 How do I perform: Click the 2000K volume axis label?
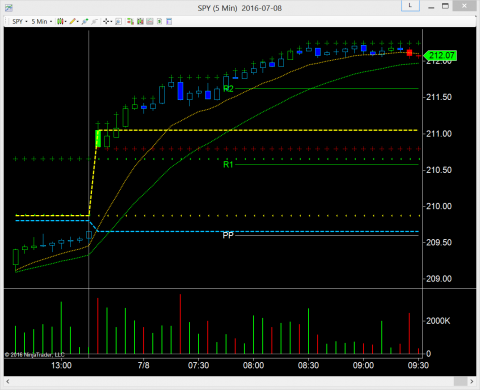click(x=438, y=321)
